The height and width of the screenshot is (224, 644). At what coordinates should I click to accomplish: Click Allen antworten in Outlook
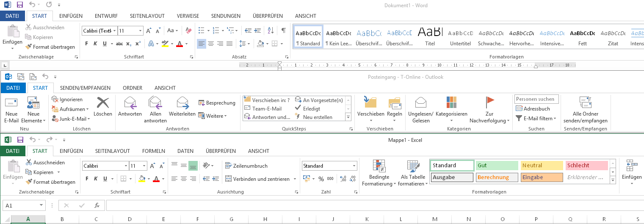pyautogui.click(x=155, y=110)
